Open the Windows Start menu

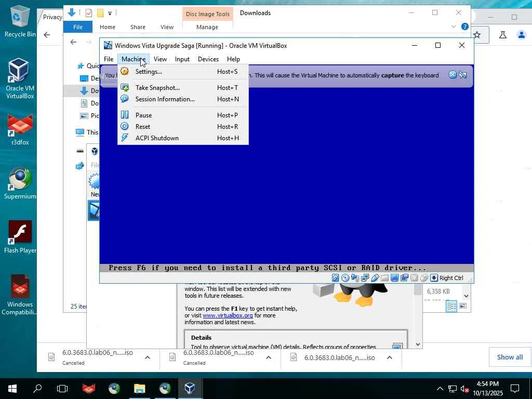coord(12,389)
